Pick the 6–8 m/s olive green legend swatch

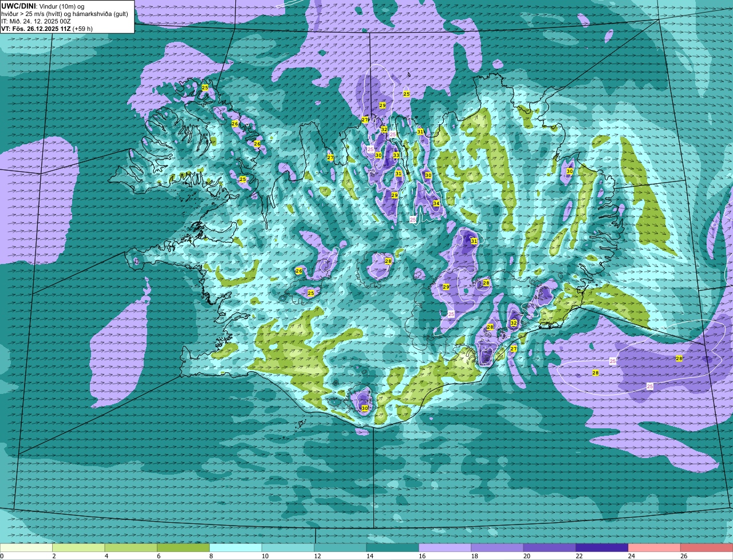(183, 547)
